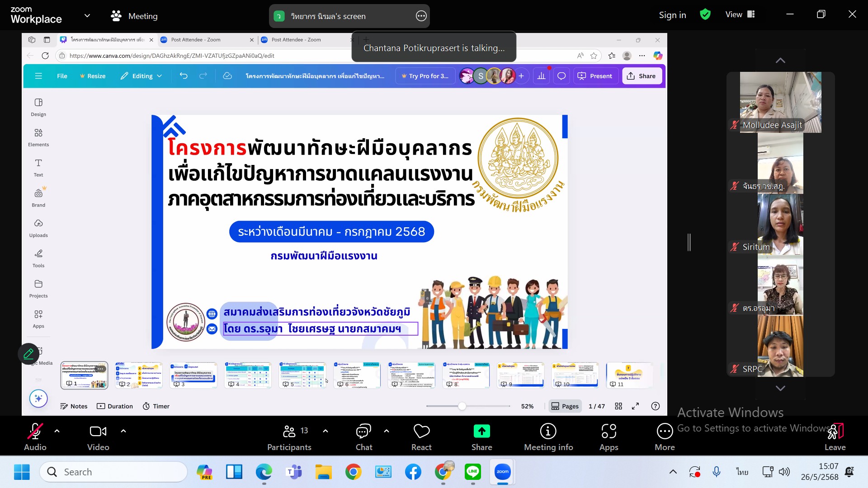Show previous participant videos with up chevron
Image resolution: width=868 pixels, height=488 pixels.
(x=780, y=61)
